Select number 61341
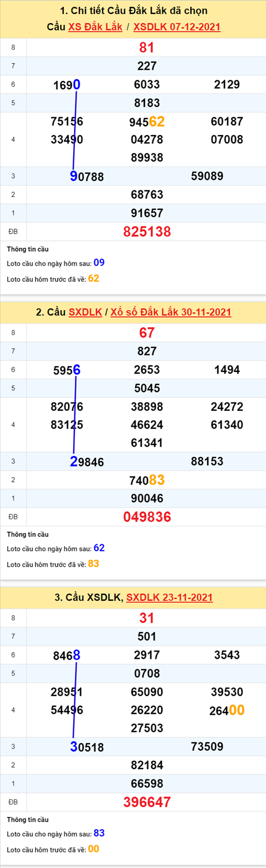The height and width of the screenshot is (868, 266). click(x=147, y=443)
